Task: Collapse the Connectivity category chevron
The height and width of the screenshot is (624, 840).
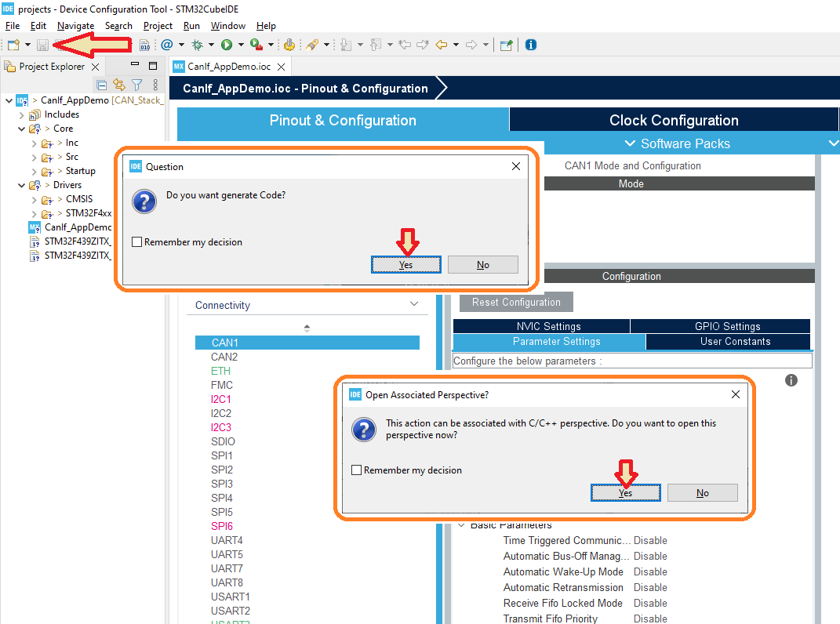Action: click(x=414, y=303)
